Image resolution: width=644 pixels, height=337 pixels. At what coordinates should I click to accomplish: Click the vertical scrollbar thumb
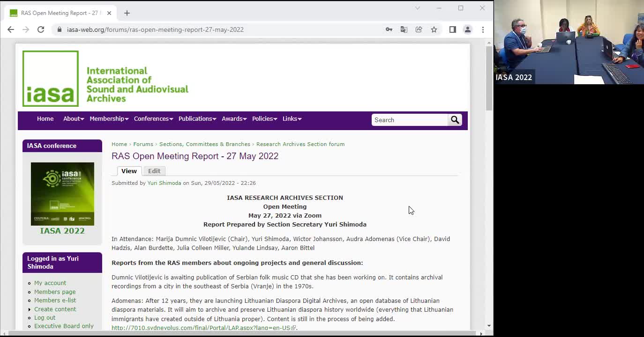[489, 78]
